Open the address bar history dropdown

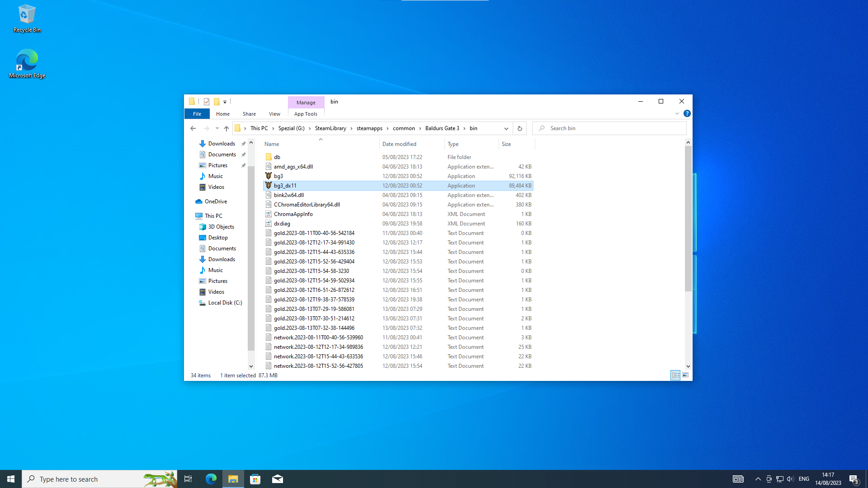click(506, 128)
